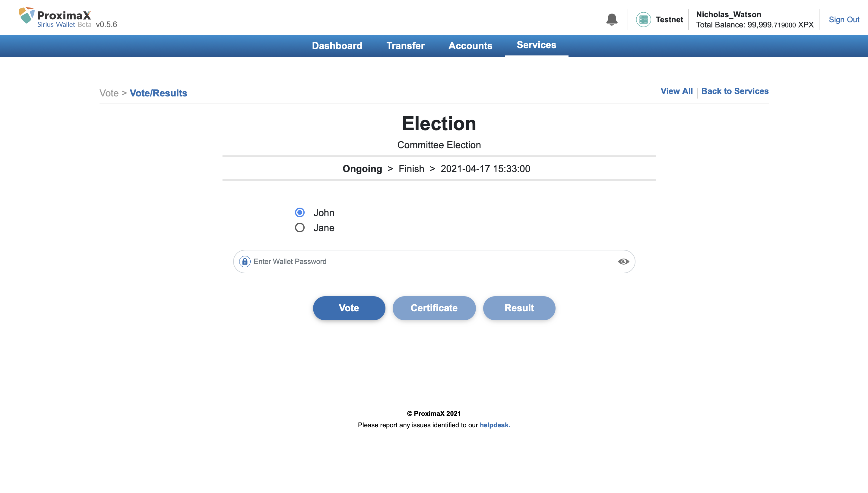Image resolution: width=868 pixels, height=493 pixels.
Task: Click the Testnet server node icon
Action: 643,19
